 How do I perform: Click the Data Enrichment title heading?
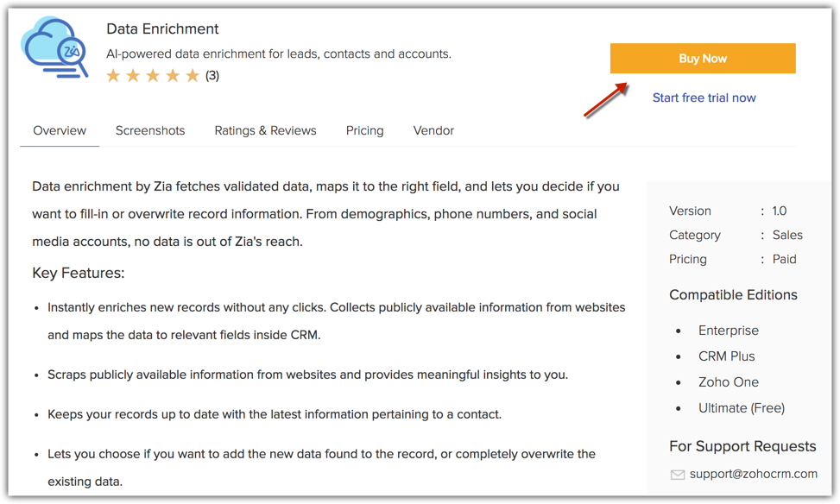(x=162, y=29)
